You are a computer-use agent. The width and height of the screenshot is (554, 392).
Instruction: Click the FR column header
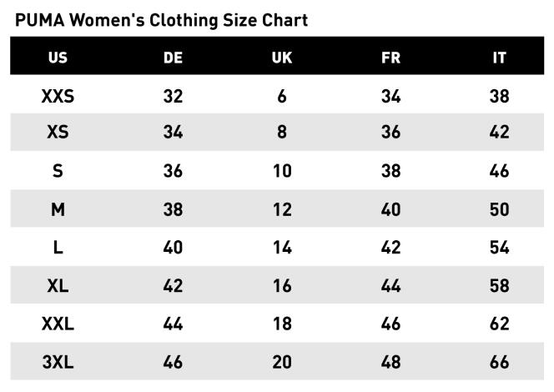click(390, 58)
